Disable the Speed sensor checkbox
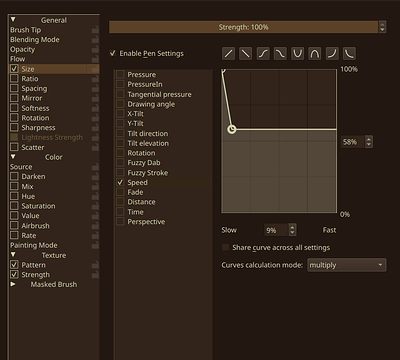400x360 pixels. tap(120, 182)
